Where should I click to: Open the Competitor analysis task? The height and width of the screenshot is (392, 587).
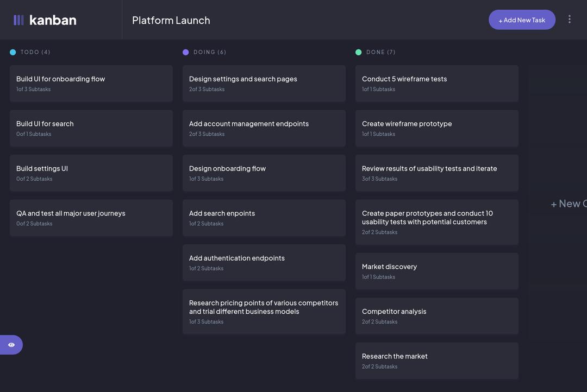click(x=436, y=316)
